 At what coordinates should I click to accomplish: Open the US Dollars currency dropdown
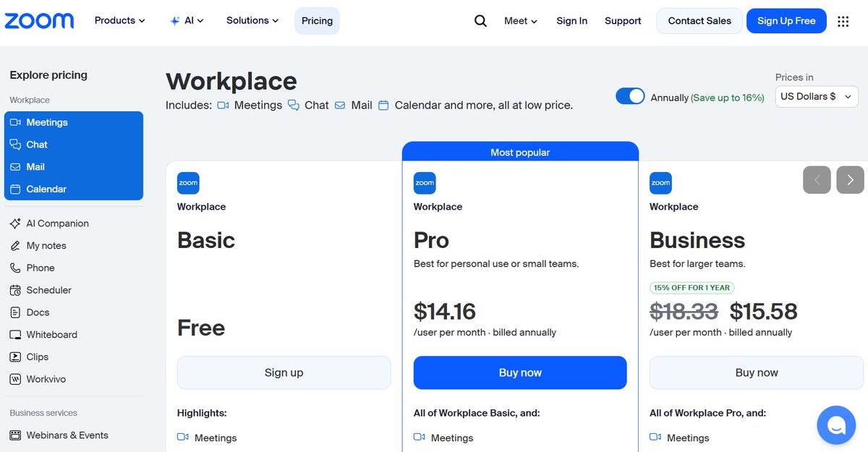tap(817, 96)
